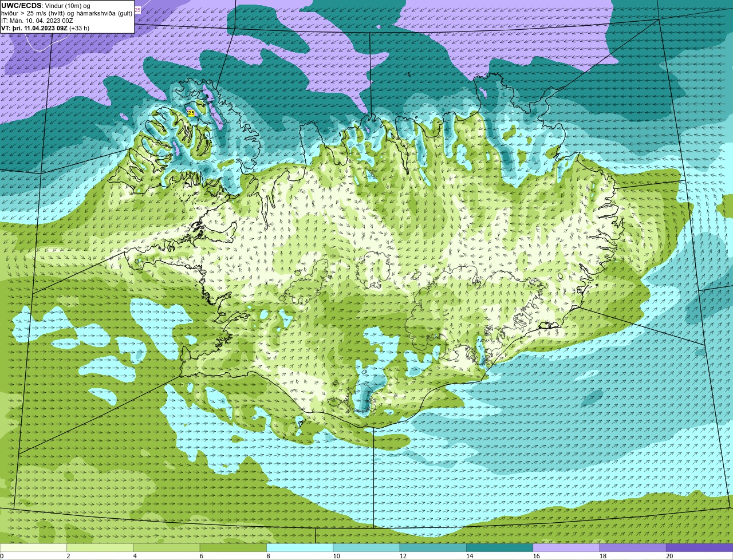Click the legend scale label '10'
This screenshot has width=733, height=560.
coord(336,556)
